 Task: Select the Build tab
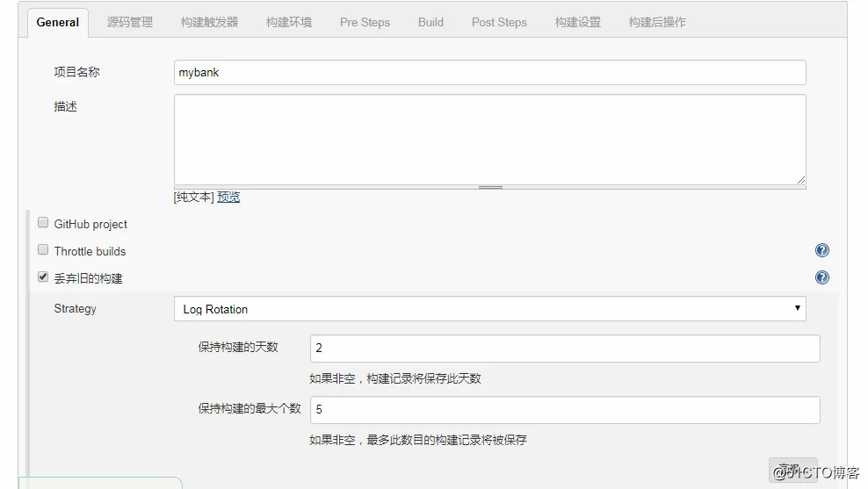tap(430, 23)
